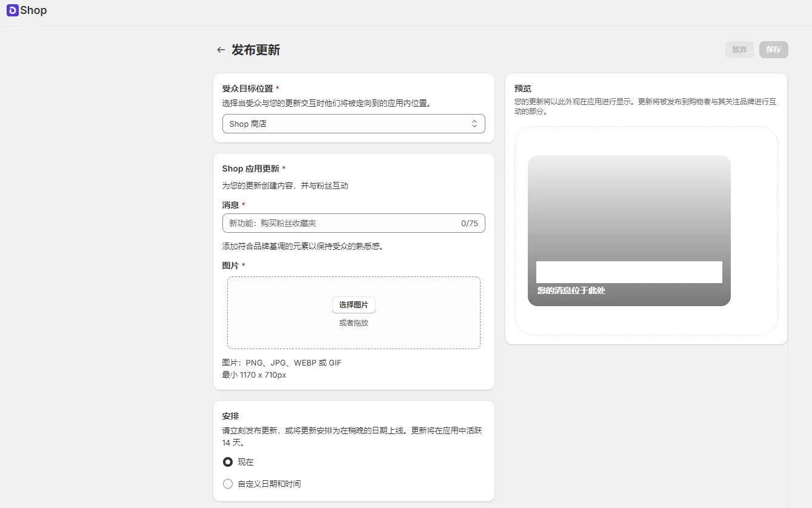The width and height of the screenshot is (812, 508).
Task: Select the 自定义日期和时间 radio option
Action: coord(228,484)
